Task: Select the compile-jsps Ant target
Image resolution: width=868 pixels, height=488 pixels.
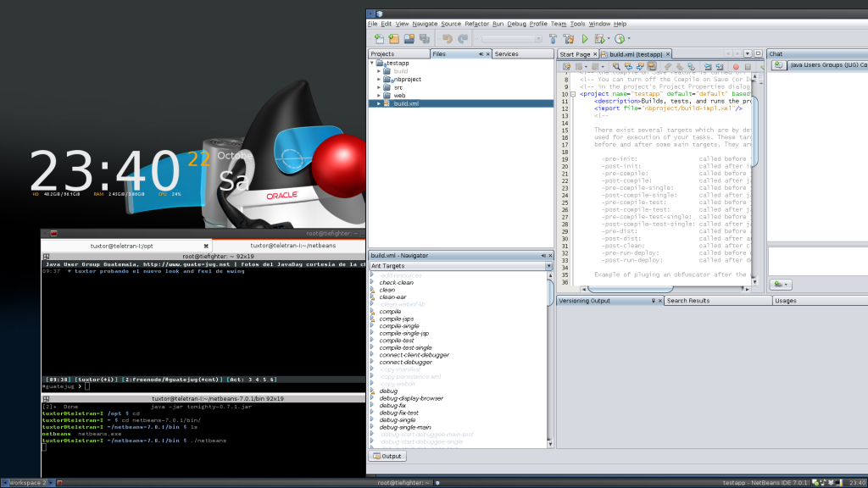Action: point(397,319)
